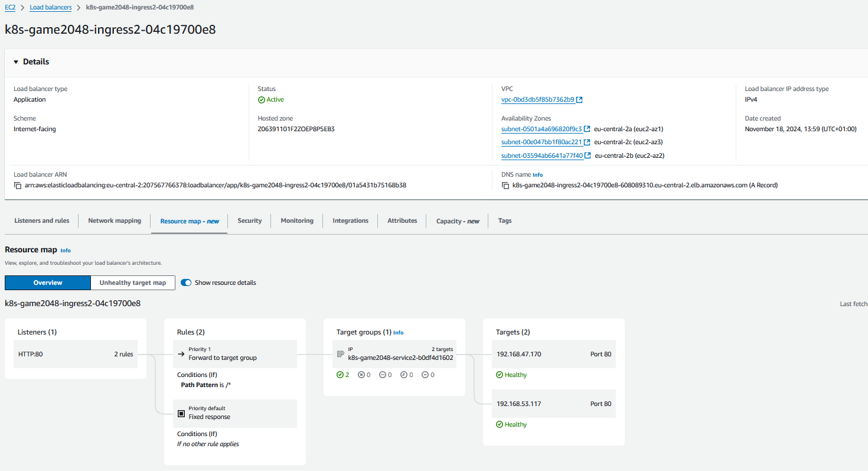This screenshot has width=868, height=471.
Task: Click the Active status check icon
Action: click(262, 100)
